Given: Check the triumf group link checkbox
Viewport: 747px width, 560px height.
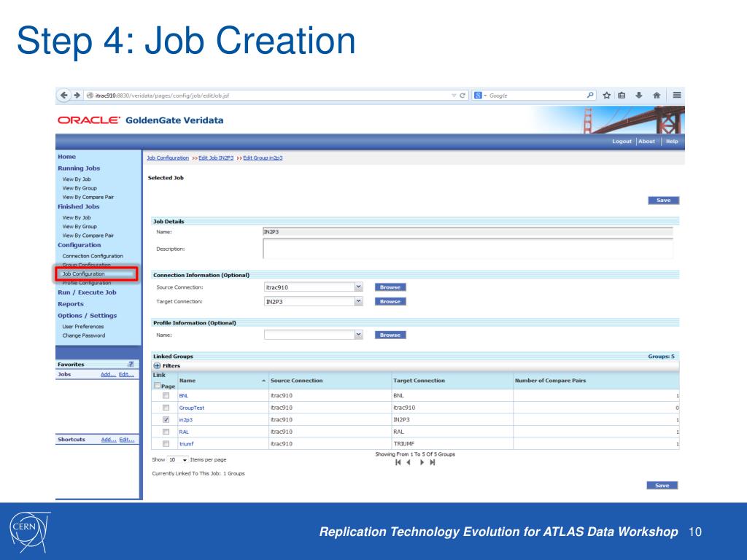Looking at the screenshot, I should pos(166,444).
